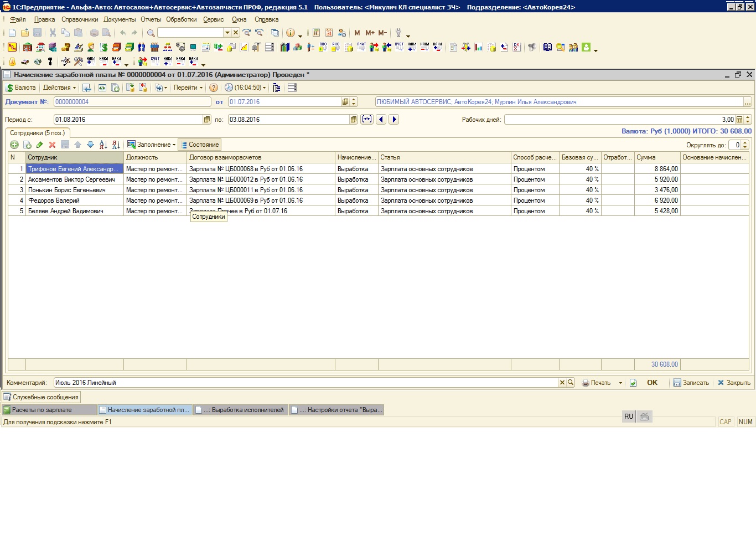Shift period back with left arrow
This screenshot has width=756, height=535.
(x=381, y=119)
